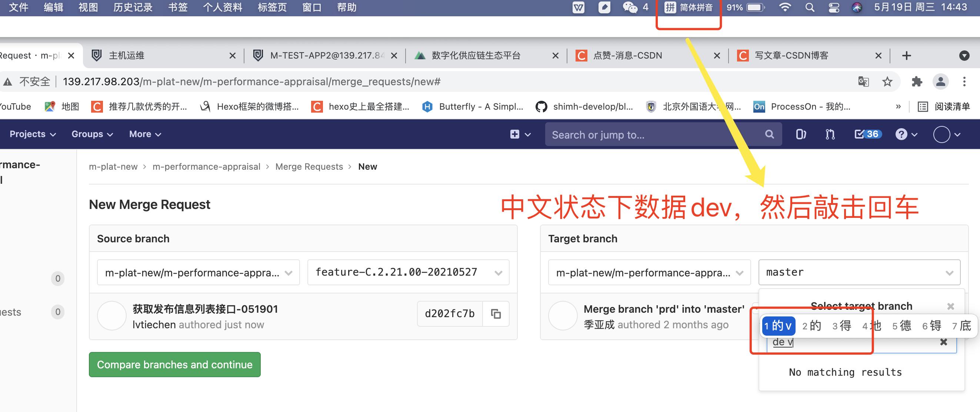This screenshot has height=412, width=980.
Task: Open the Wi-Fi status menu
Action: 785,8
